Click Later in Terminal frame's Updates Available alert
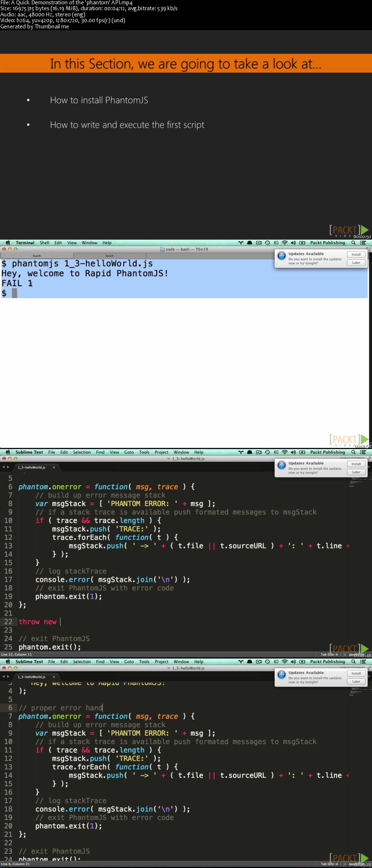 356,263
